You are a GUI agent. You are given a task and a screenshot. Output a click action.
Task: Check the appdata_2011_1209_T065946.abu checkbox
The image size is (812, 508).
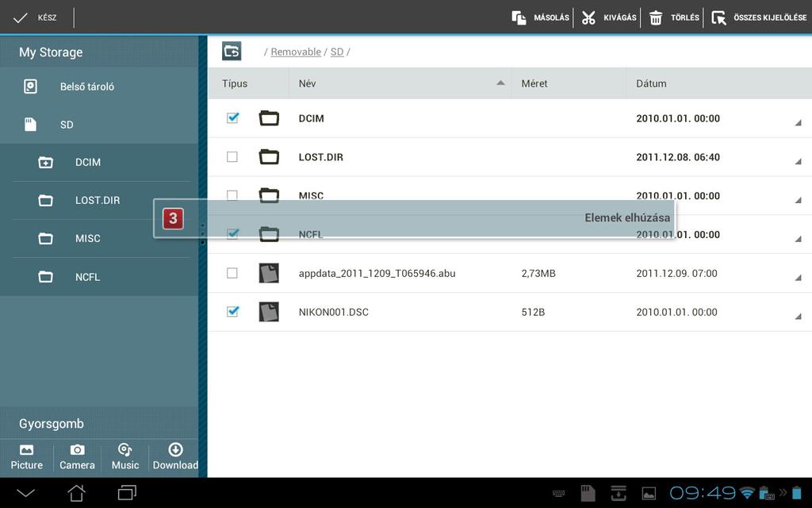[x=232, y=273]
